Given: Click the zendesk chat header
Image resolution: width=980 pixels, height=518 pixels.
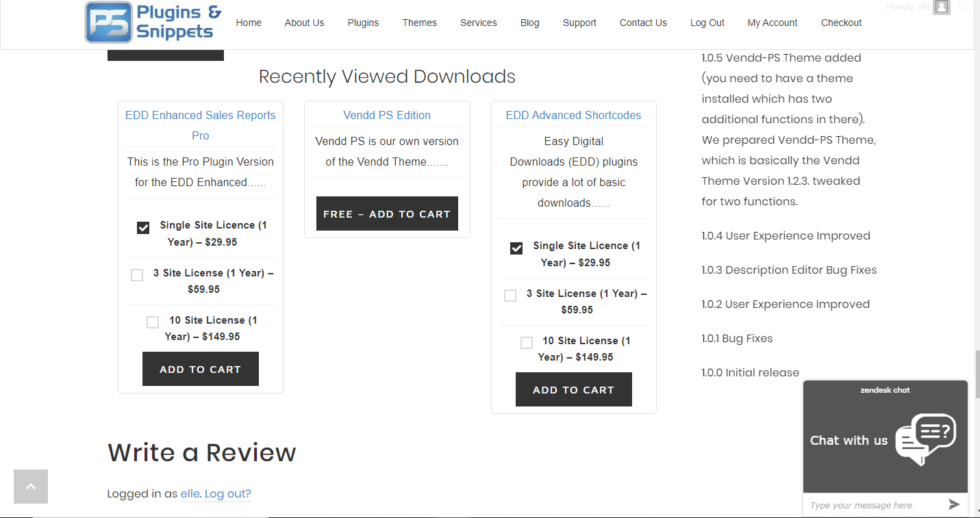Looking at the screenshot, I should [x=885, y=390].
